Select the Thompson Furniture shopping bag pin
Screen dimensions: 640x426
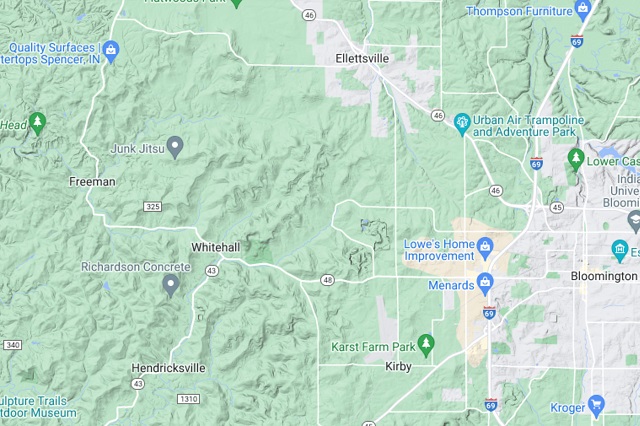coord(582,10)
